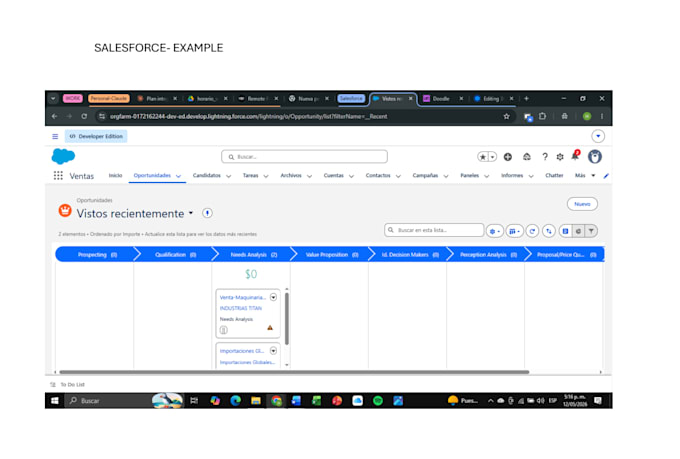The image size is (680, 459).
Task: Open the Salesforce help question mark
Action: (545, 157)
